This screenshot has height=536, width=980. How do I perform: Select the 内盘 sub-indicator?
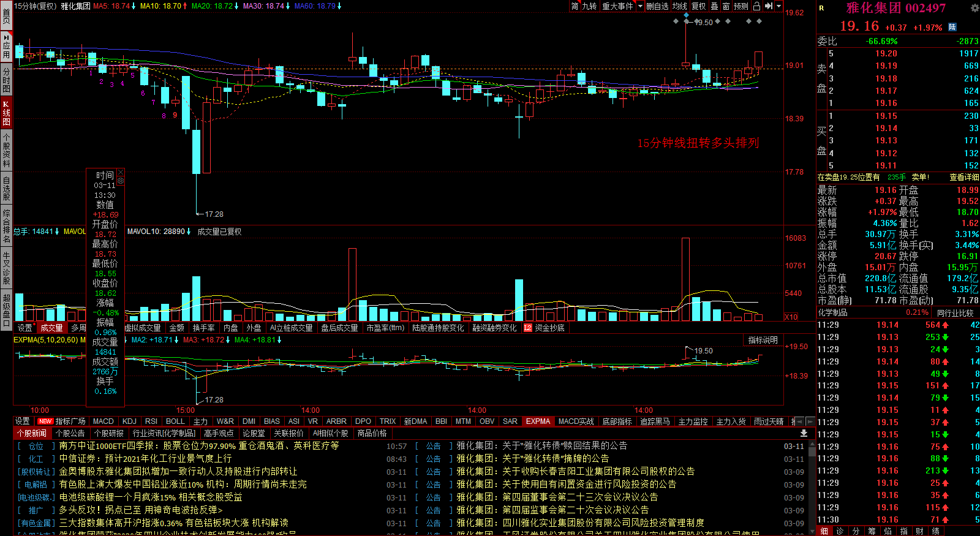tap(230, 328)
